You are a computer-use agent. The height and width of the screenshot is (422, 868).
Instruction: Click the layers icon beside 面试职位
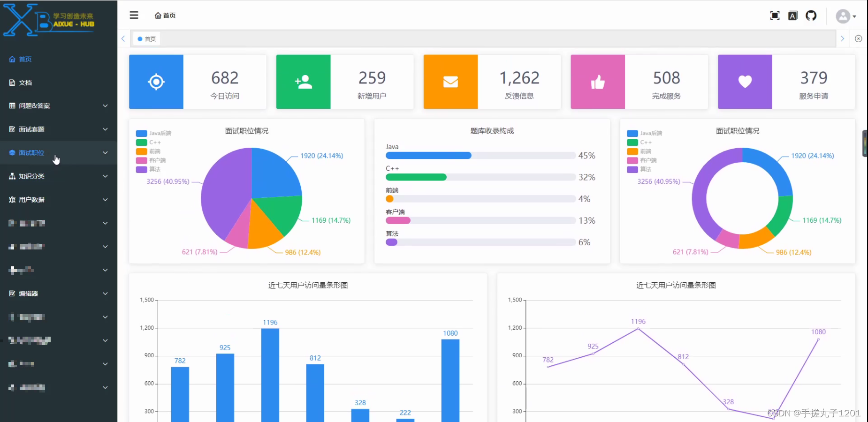pos(12,153)
